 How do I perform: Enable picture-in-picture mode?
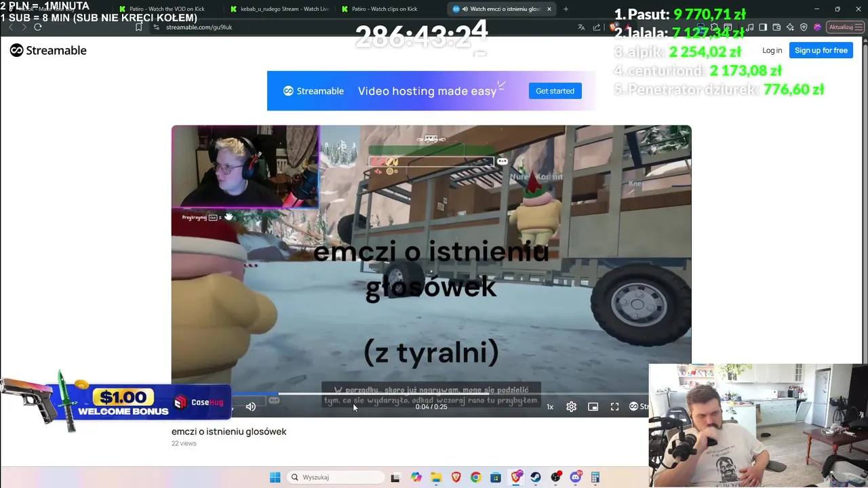click(x=593, y=407)
